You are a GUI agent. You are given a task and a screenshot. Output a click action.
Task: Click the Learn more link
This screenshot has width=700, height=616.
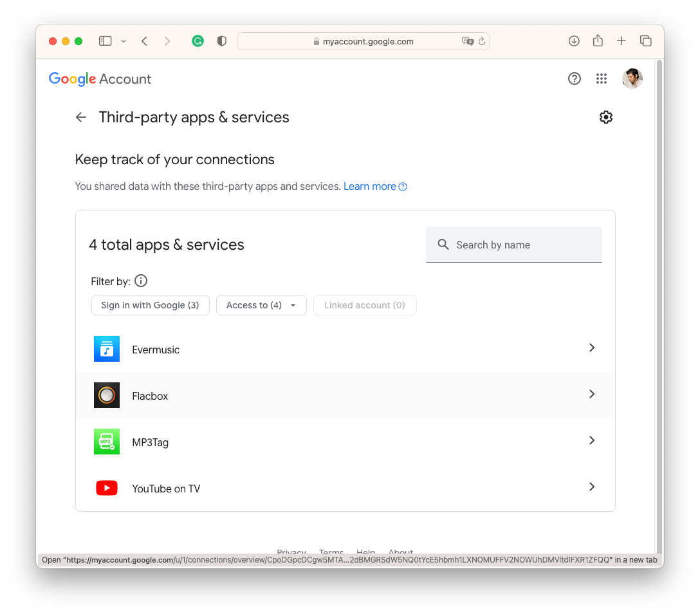pyautogui.click(x=370, y=186)
